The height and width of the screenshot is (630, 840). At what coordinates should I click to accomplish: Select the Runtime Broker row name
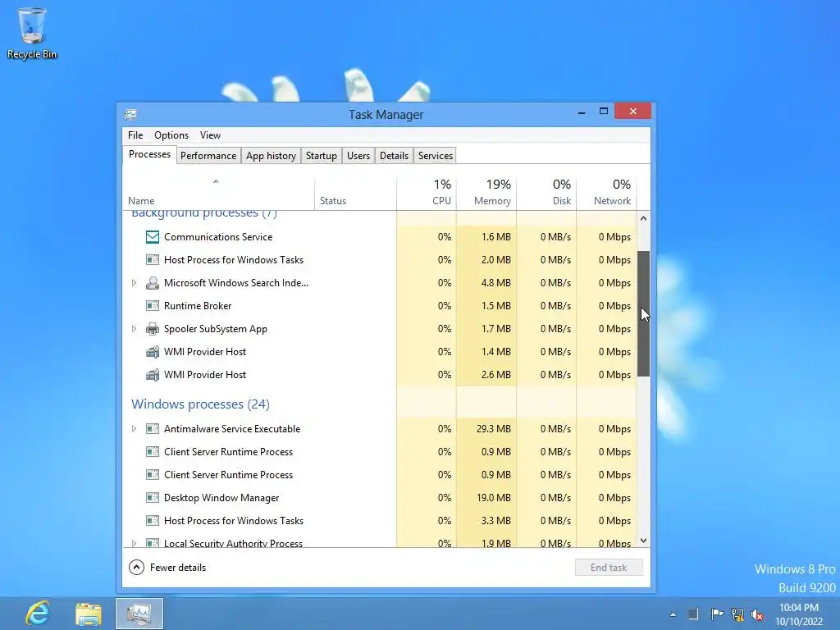198,306
